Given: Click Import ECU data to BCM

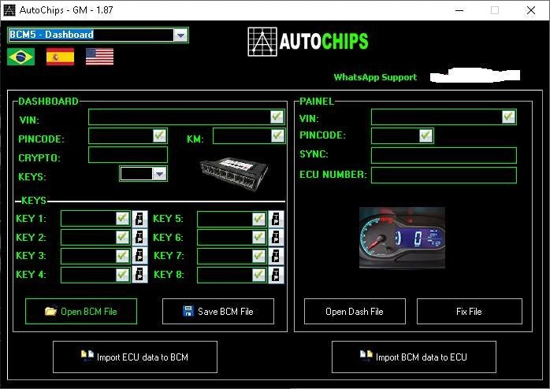Looking at the screenshot, I should tap(134, 357).
